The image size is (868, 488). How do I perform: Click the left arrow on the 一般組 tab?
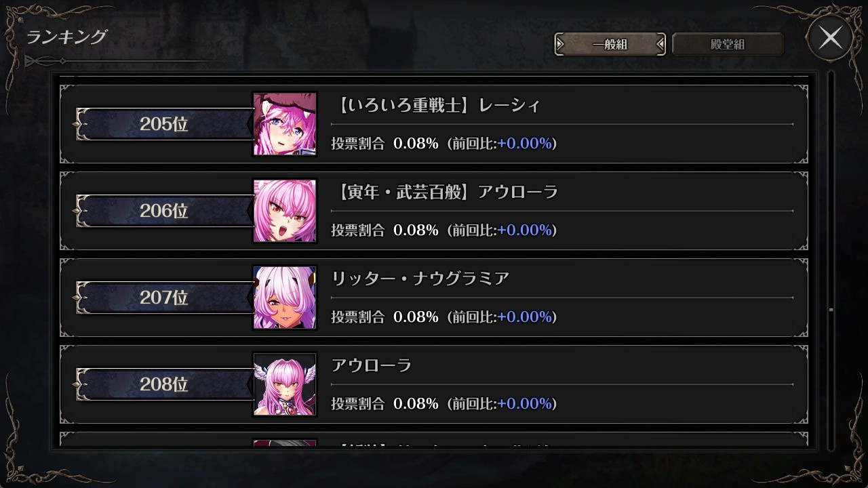click(561, 45)
